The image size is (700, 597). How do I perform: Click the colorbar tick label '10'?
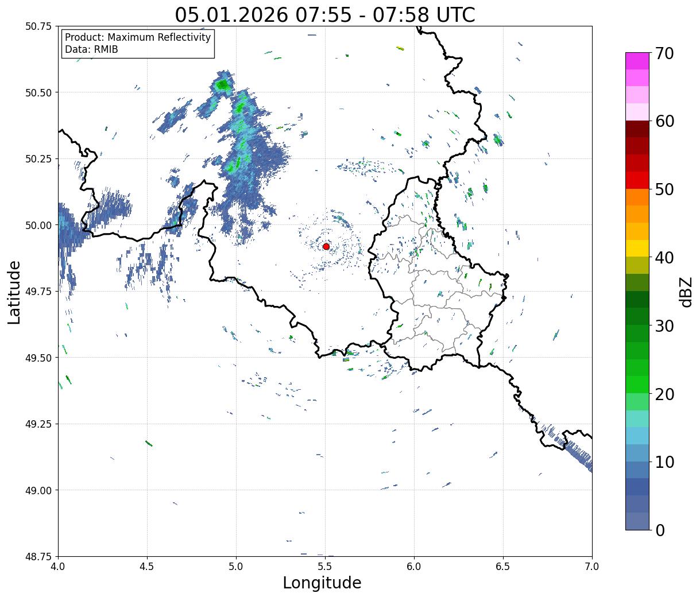[x=664, y=462]
